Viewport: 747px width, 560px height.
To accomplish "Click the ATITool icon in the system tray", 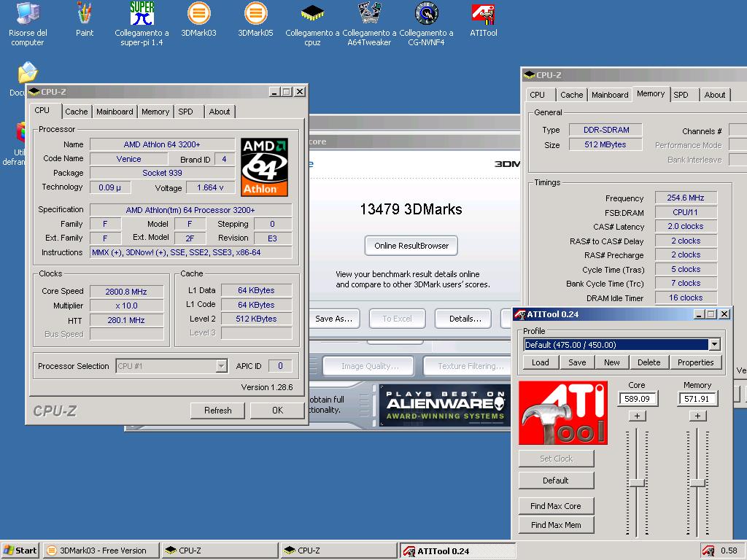I will [708, 551].
